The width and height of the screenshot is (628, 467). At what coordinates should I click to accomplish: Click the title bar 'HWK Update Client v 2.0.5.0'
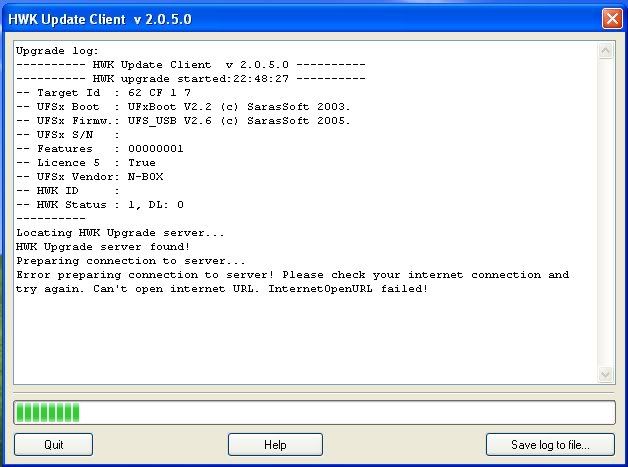[100, 19]
